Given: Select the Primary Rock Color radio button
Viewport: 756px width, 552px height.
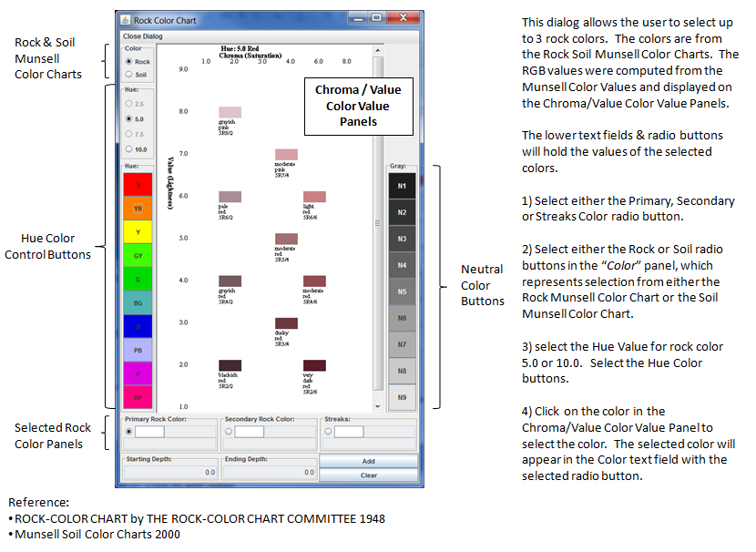Looking at the screenshot, I should tap(128, 432).
